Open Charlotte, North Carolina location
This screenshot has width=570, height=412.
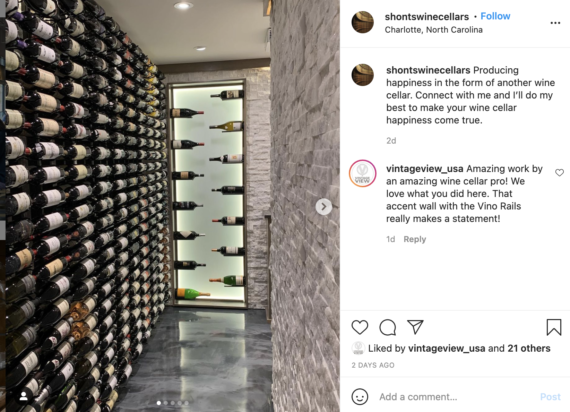tap(434, 30)
